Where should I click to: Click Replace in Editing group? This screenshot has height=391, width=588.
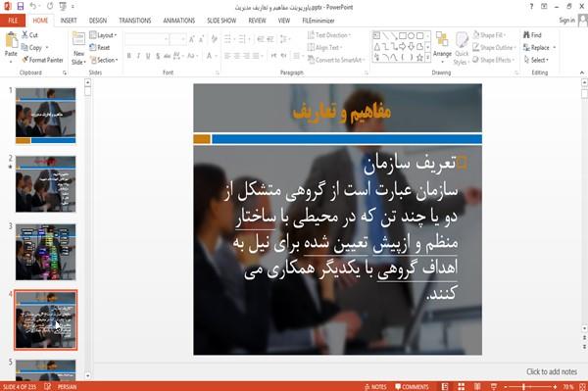(539, 48)
